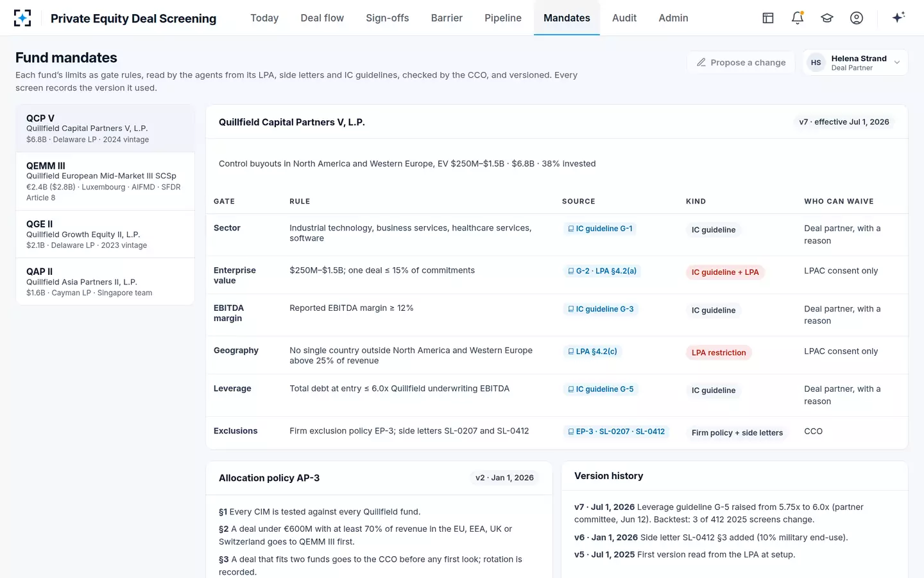Switch to Pipeline tab
The image size is (924, 578).
point(503,18)
